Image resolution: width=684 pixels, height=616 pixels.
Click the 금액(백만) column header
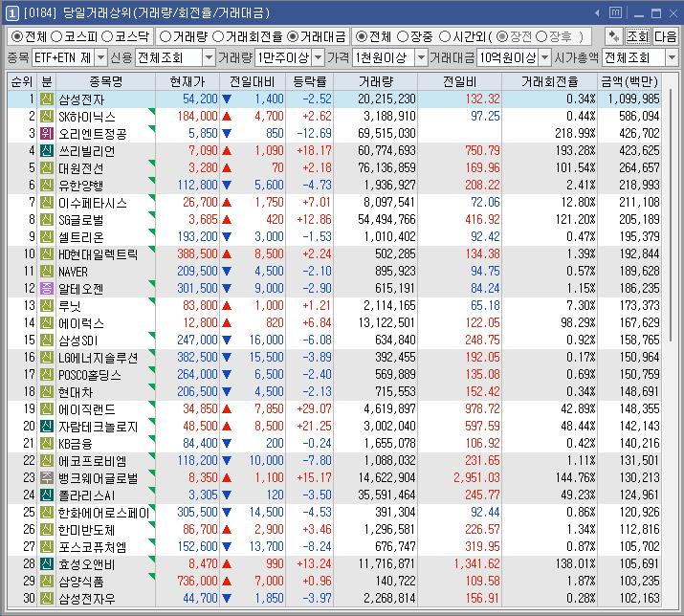pyautogui.click(x=629, y=81)
